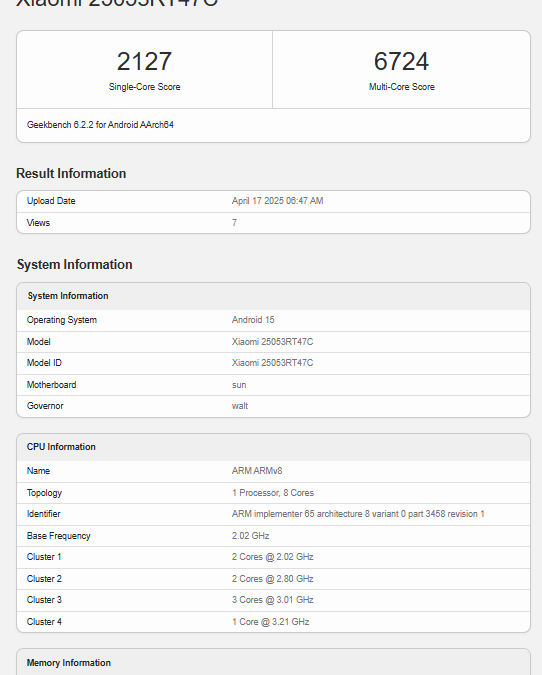Select the 'Views' row label
The height and width of the screenshot is (675, 542).
(x=38, y=223)
